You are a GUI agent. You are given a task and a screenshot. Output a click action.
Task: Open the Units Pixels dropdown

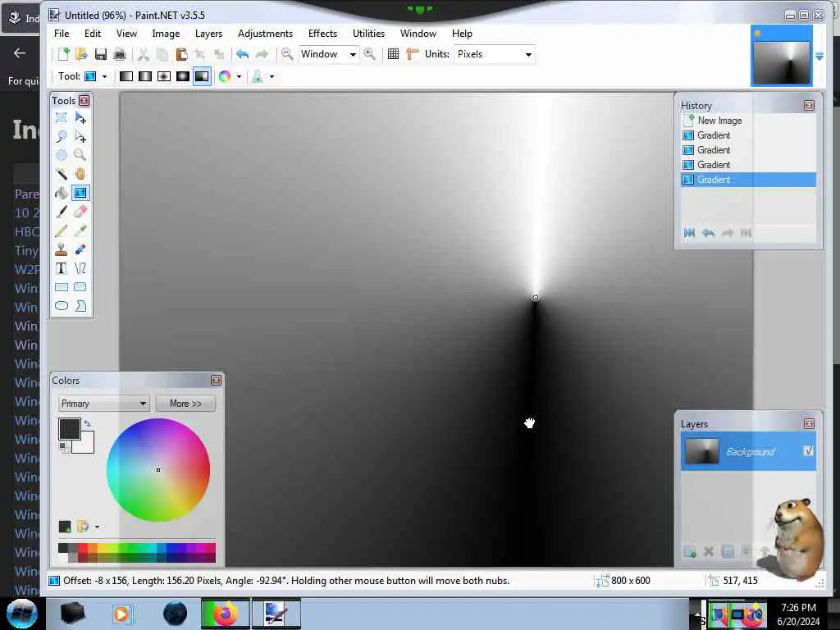495,54
